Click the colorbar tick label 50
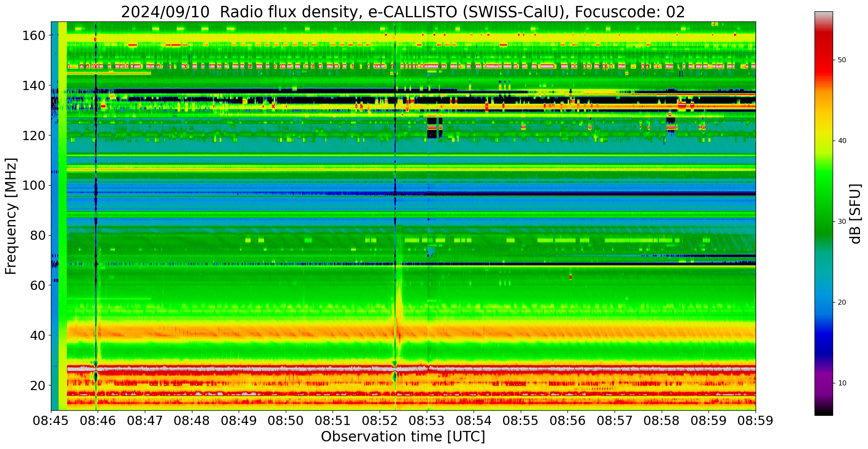Viewport: 868px width, 449px height. point(842,60)
